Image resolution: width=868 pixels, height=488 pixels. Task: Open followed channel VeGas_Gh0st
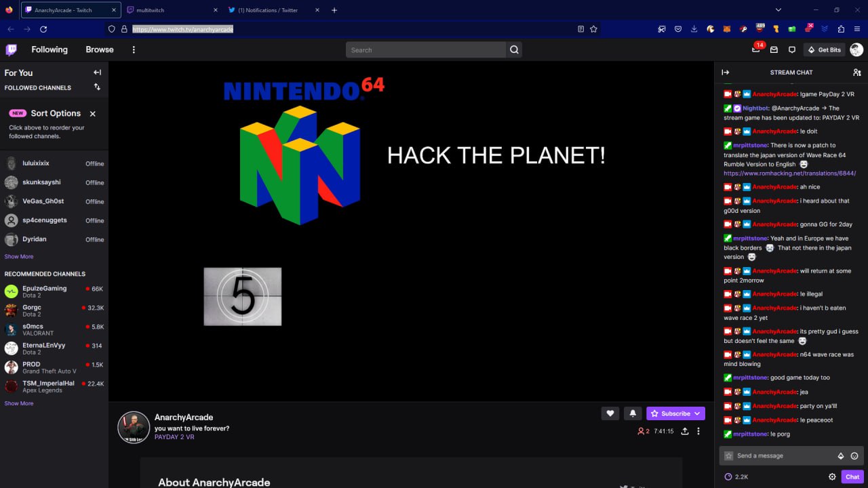54,201
